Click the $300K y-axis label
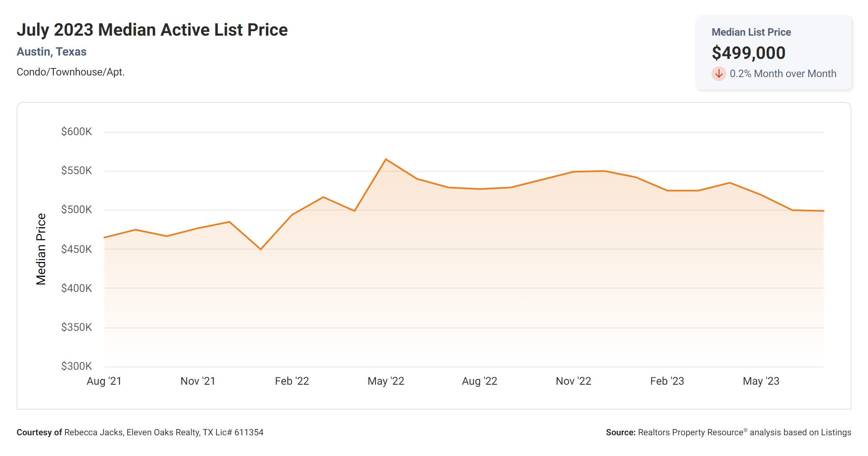Screen dimensions: 868x456 (77, 366)
